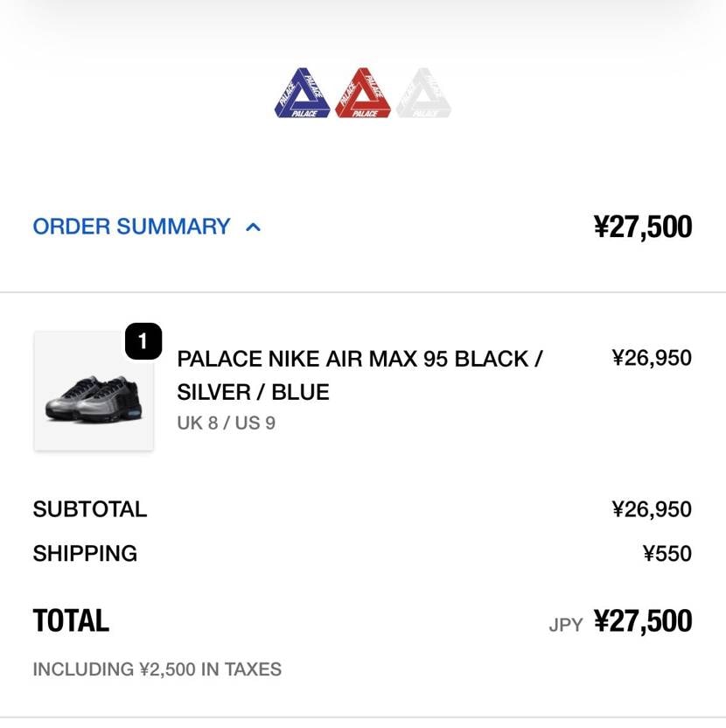726x728 pixels.
Task: Open the Air Max 95 shoe thumbnail
Action: click(x=94, y=391)
